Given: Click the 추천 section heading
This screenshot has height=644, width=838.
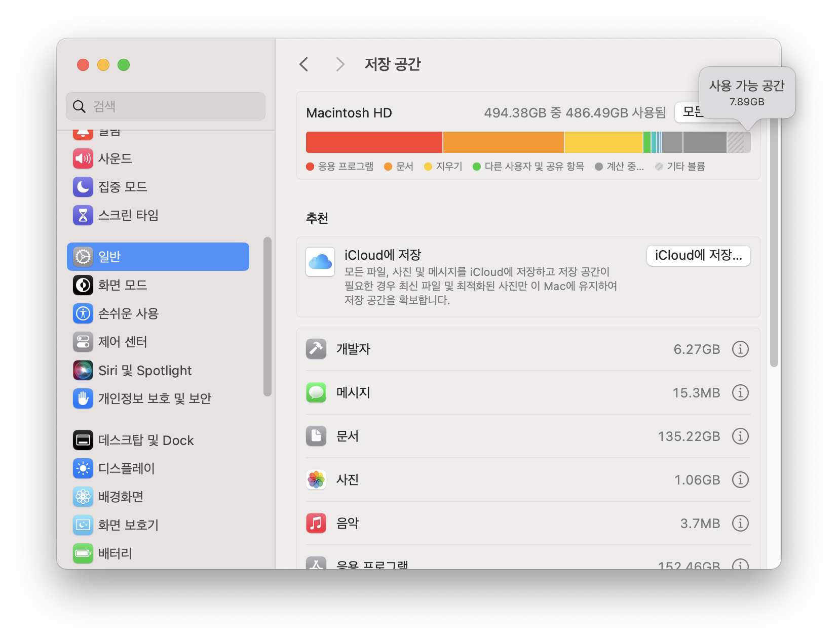Looking at the screenshot, I should point(317,218).
